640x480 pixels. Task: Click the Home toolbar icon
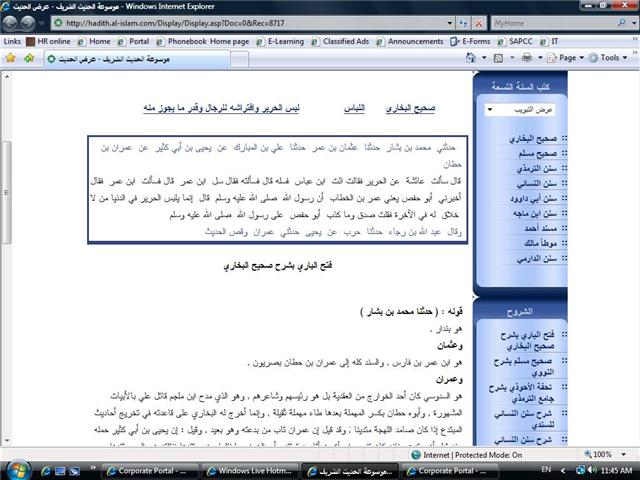pos(471,58)
